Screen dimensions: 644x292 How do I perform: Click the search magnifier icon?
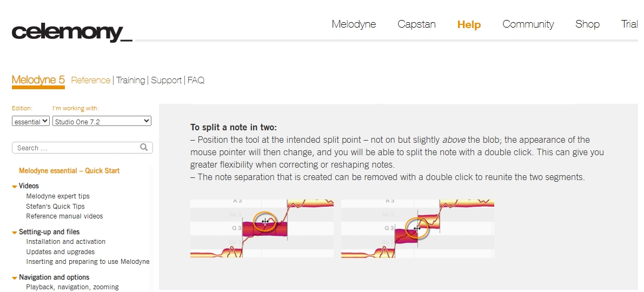click(x=144, y=147)
